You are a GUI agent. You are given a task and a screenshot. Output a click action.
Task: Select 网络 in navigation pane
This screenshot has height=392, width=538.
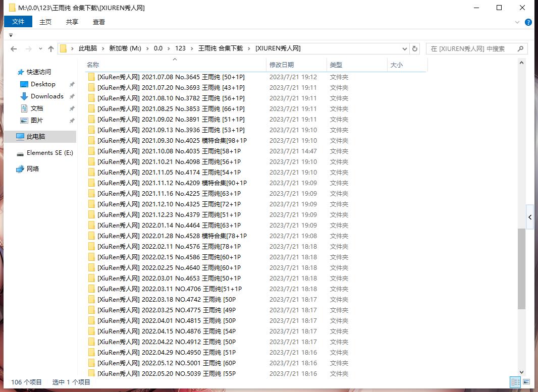[x=33, y=169]
